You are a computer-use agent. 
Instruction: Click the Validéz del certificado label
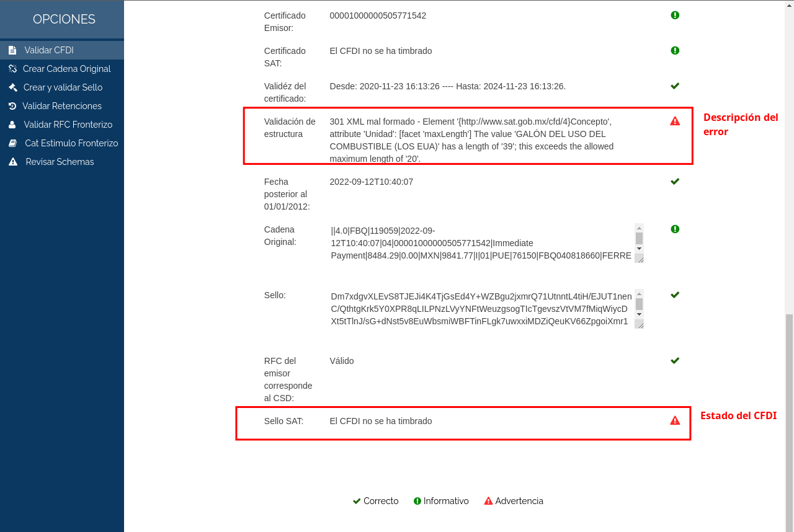[285, 92]
